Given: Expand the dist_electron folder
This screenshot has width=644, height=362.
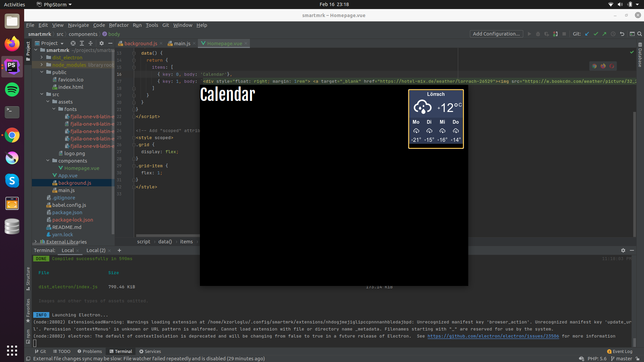Looking at the screenshot, I should [x=42, y=58].
